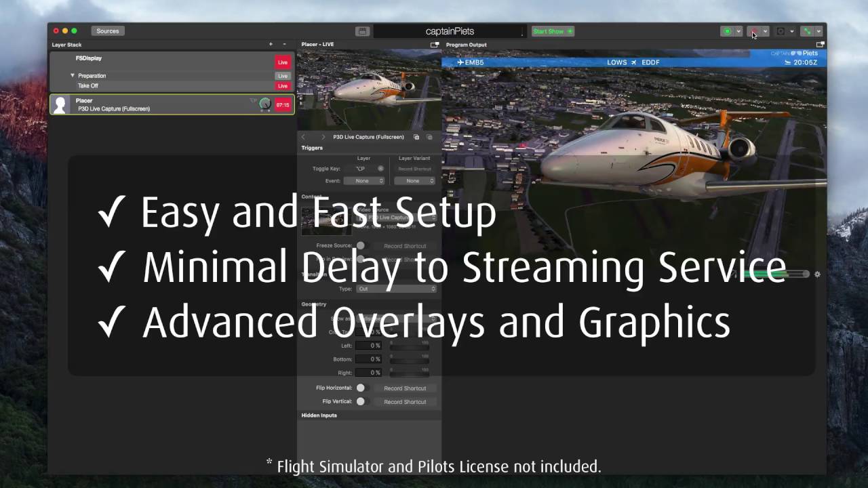Remove a layer with the minus icon
The width and height of the screenshot is (868, 488).
point(284,44)
